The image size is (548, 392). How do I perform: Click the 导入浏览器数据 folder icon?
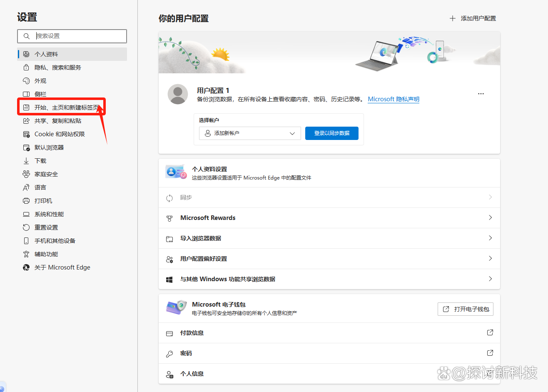(169, 239)
